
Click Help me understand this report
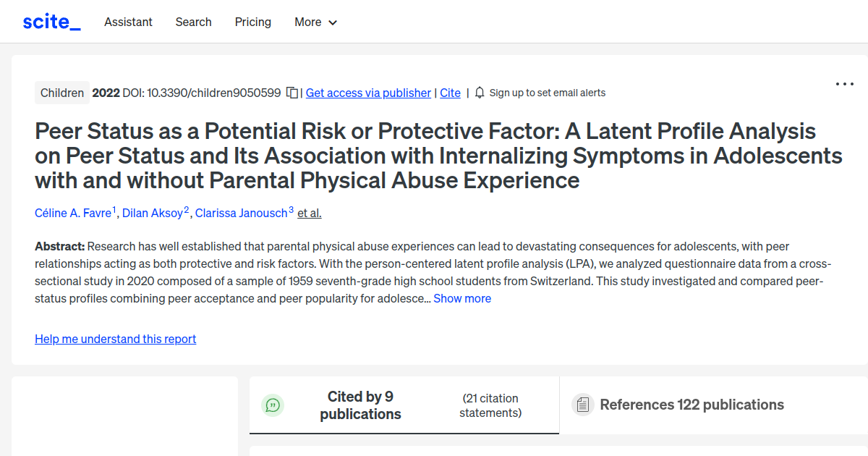click(115, 339)
